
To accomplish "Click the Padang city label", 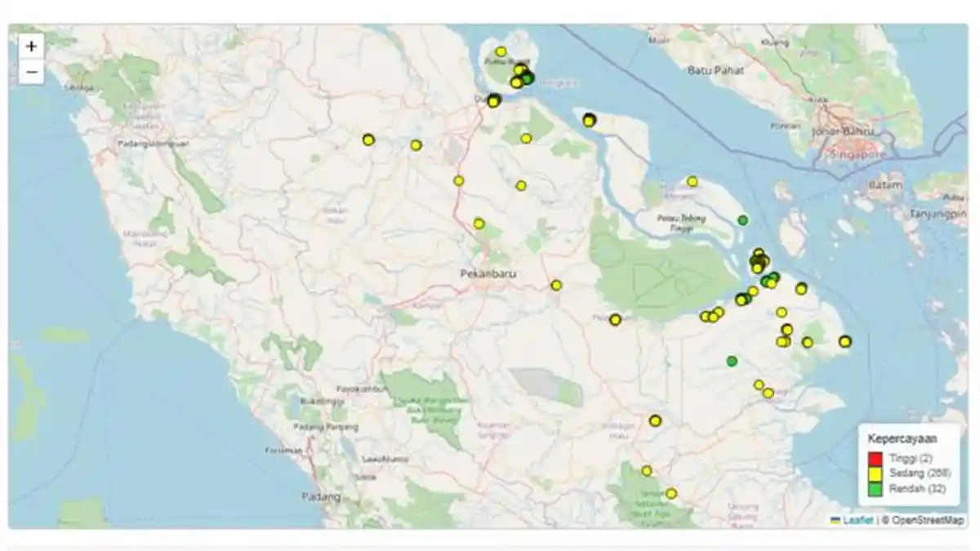I will pos(320,497).
